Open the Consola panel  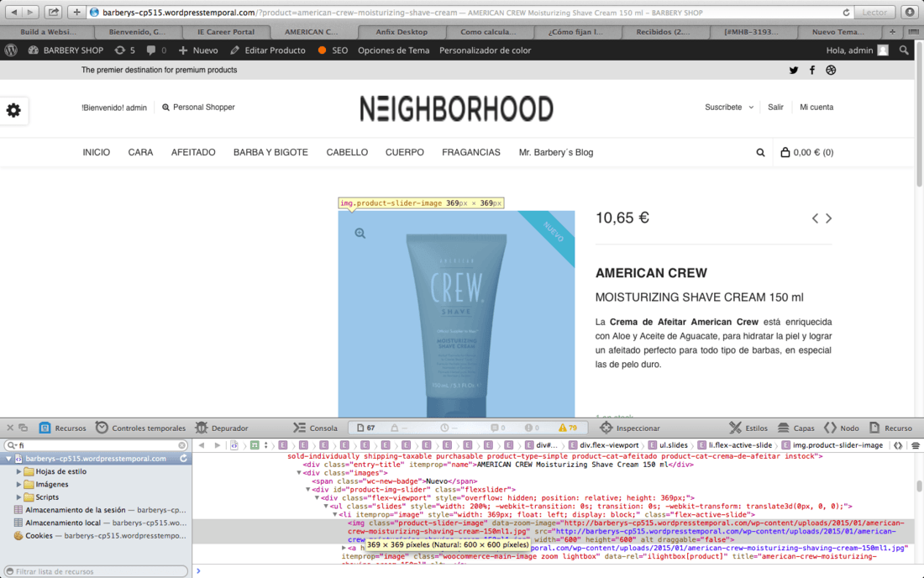click(315, 428)
